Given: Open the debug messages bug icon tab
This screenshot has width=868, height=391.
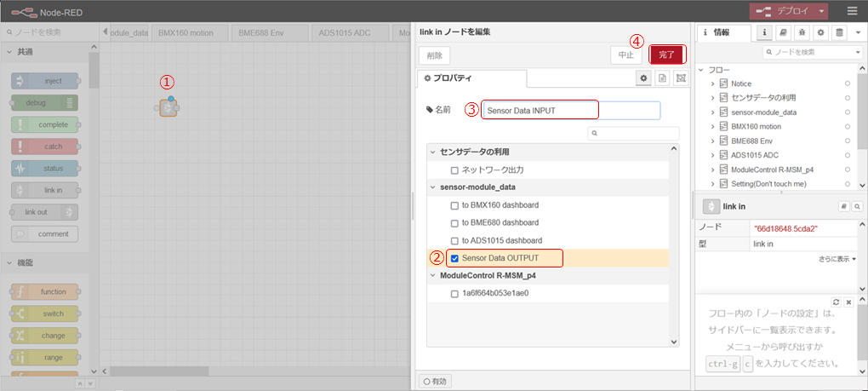Looking at the screenshot, I should tap(802, 32).
